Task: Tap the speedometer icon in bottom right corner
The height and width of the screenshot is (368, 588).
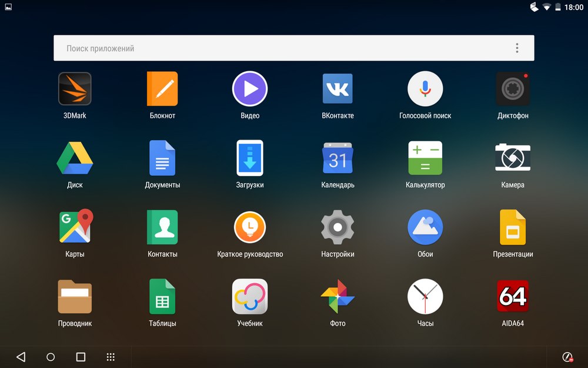Action: tap(567, 357)
